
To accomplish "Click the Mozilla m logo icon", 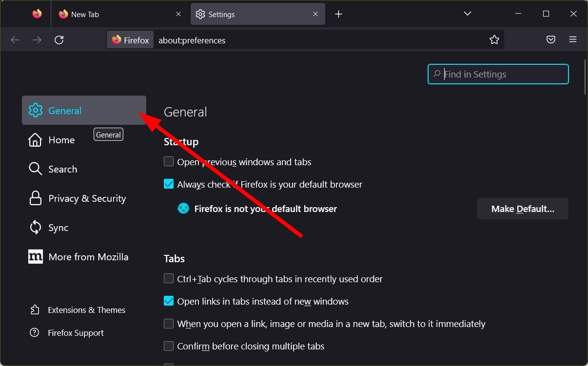I will 35,257.
